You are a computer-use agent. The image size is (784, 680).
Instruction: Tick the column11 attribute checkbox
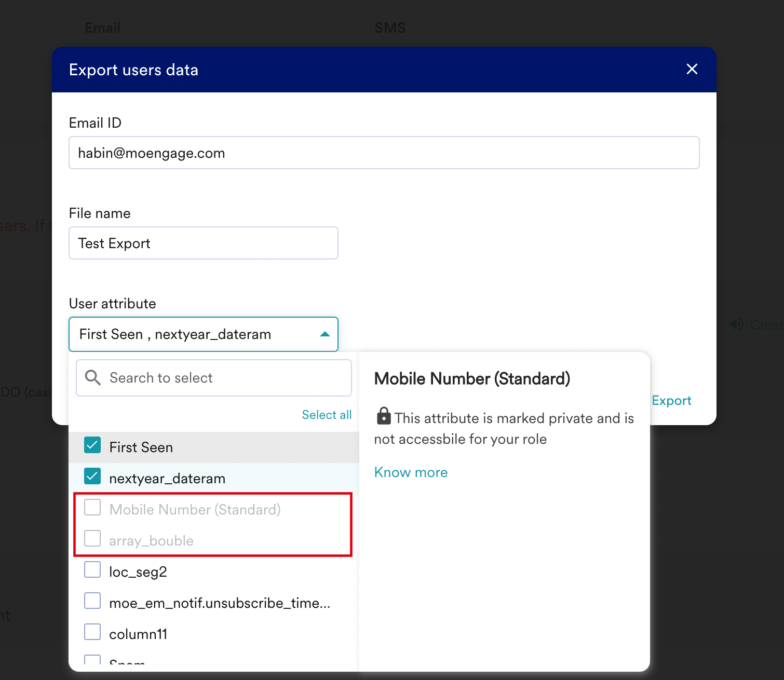point(92,632)
